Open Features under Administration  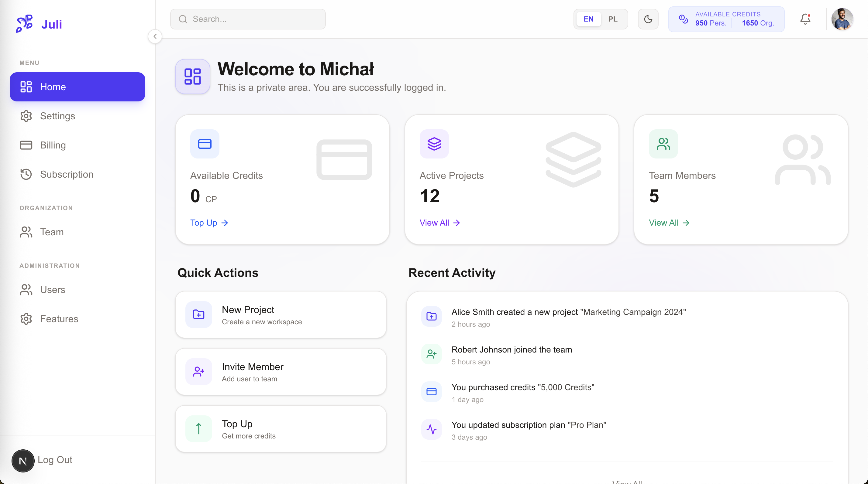point(77,319)
